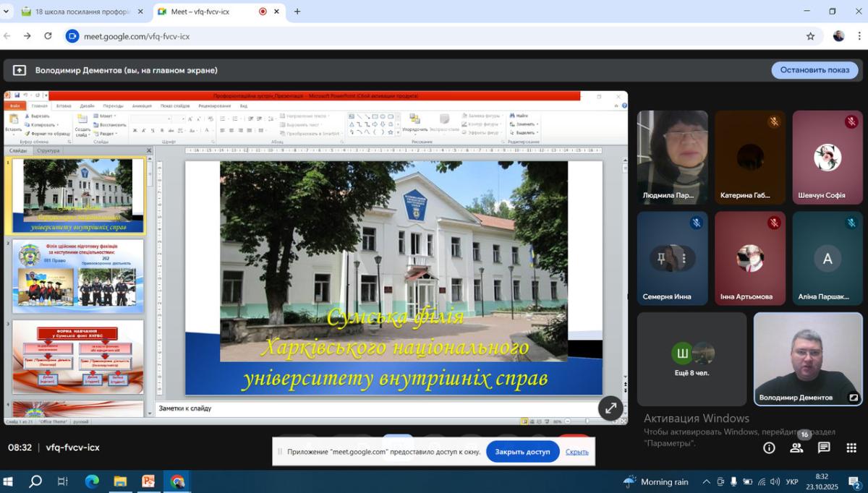Switch to the "18 школа посилання" tab

click(x=80, y=12)
